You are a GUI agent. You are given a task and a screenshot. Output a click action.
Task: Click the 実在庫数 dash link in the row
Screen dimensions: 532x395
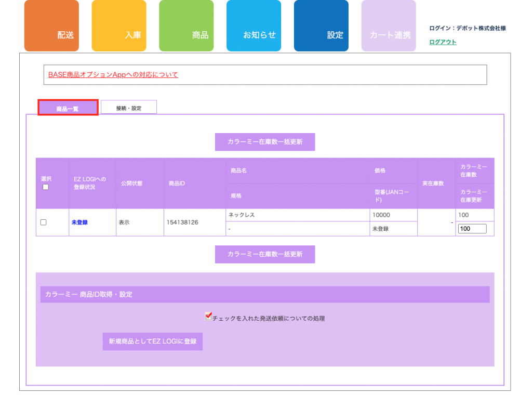pyautogui.click(x=452, y=222)
